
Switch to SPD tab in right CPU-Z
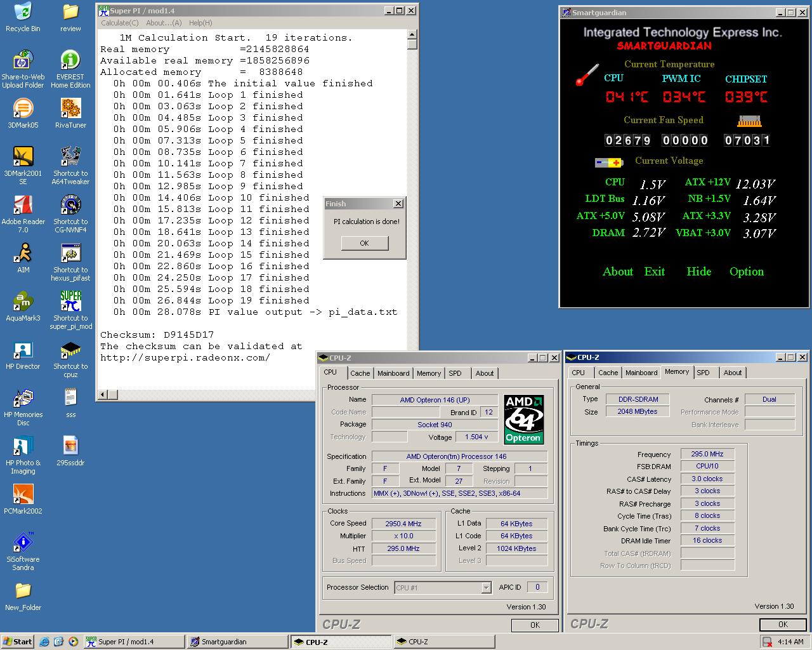(x=703, y=373)
